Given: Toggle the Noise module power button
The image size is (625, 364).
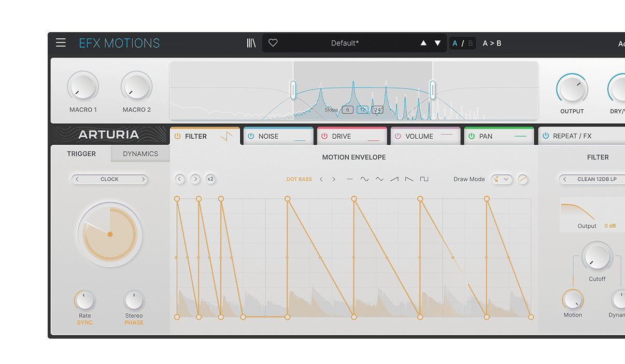Looking at the screenshot, I should (251, 136).
